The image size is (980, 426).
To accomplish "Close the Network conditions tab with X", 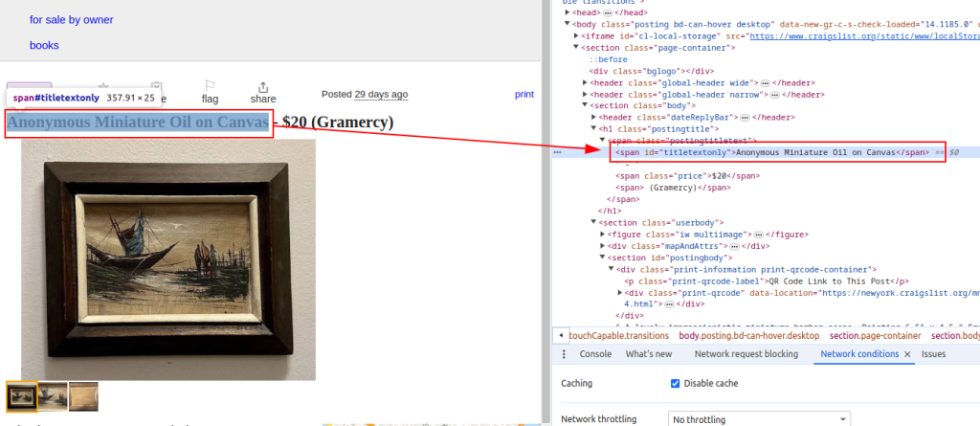I will click(907, 354).
